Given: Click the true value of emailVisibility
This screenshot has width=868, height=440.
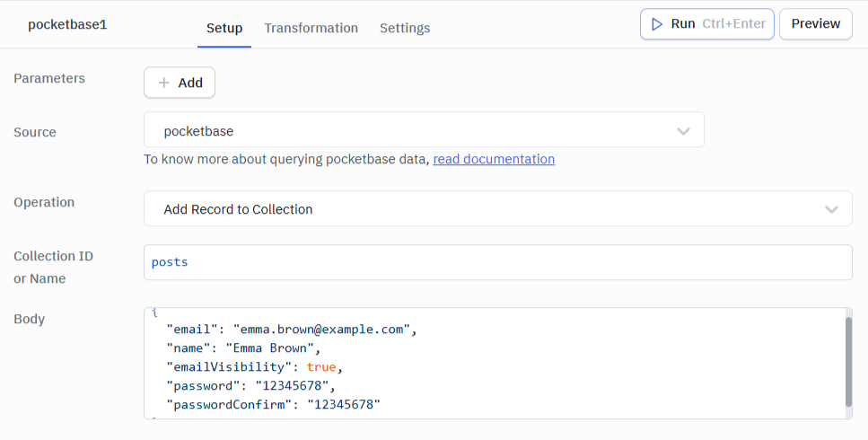Looking at the screenshot, I should point(322,367).
